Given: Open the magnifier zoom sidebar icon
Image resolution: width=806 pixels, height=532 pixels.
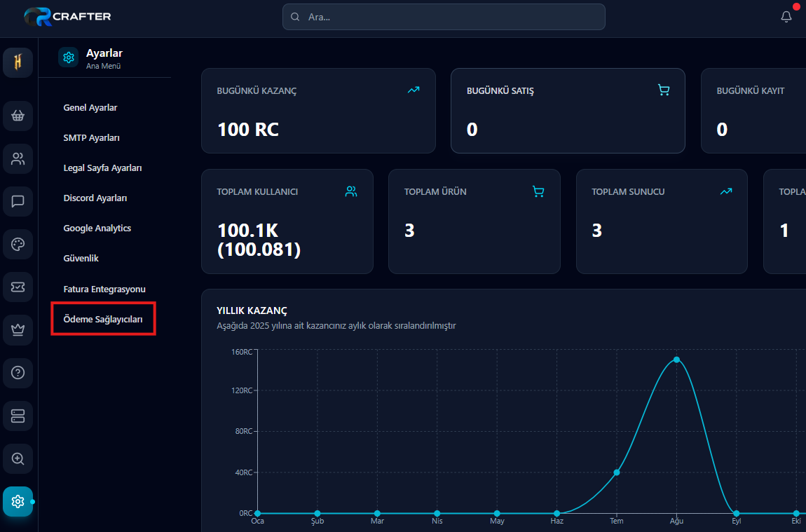Looking at the screenshot, I should tap(18, 458).
